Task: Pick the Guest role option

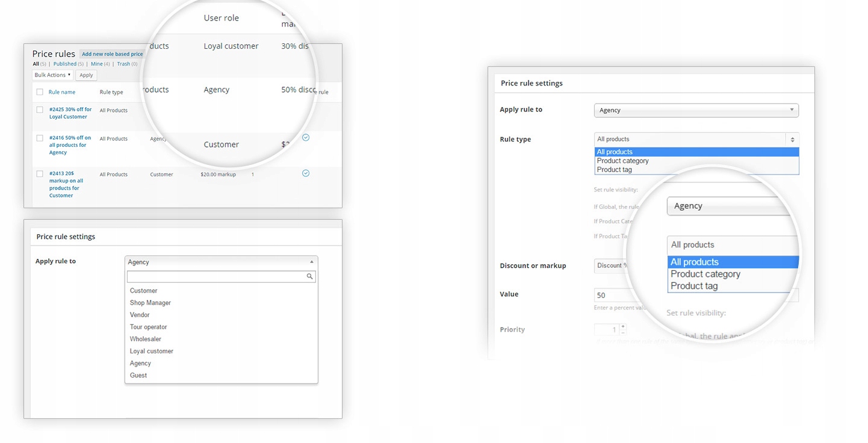Action: [138, 375]
